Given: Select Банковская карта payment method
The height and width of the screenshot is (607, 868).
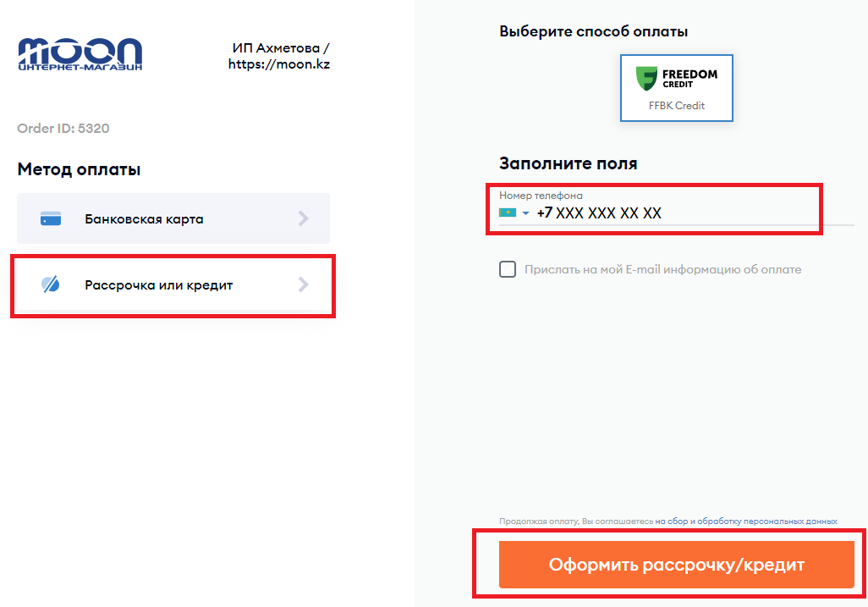Looking at the screenshot, I should point(144,218).
